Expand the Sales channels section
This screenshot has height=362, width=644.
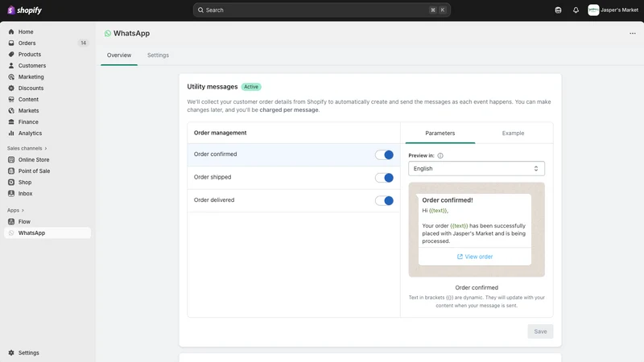click(x=27, y=148)
